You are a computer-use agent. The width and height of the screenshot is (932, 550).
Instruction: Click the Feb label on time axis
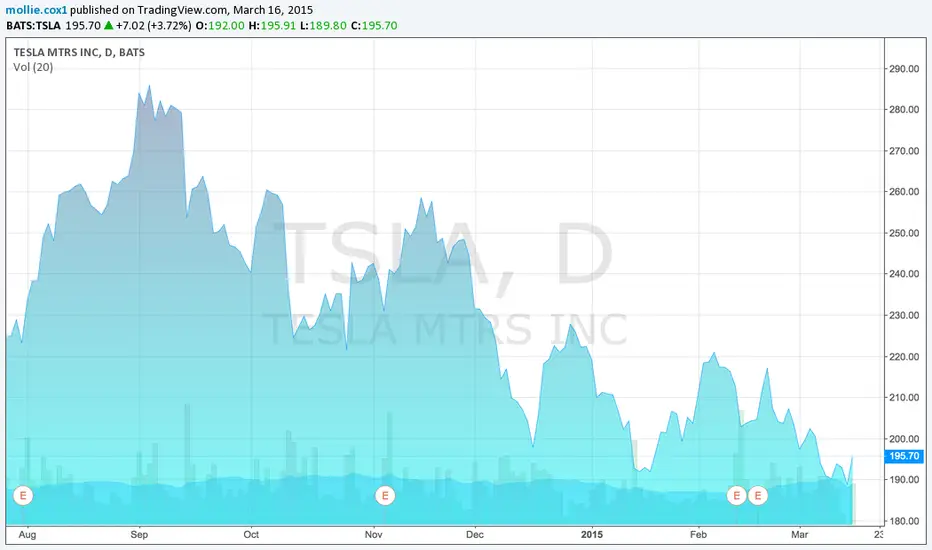click(x=698, y=535)
